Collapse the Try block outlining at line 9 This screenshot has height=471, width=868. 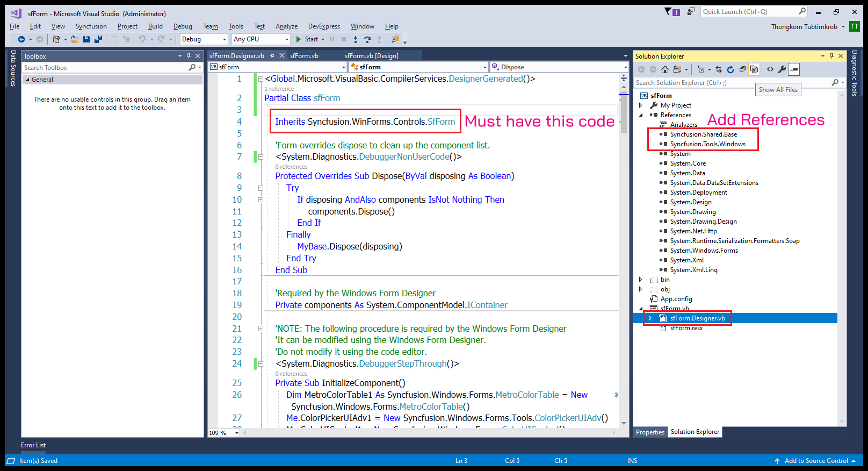click(x=261, y=188)
